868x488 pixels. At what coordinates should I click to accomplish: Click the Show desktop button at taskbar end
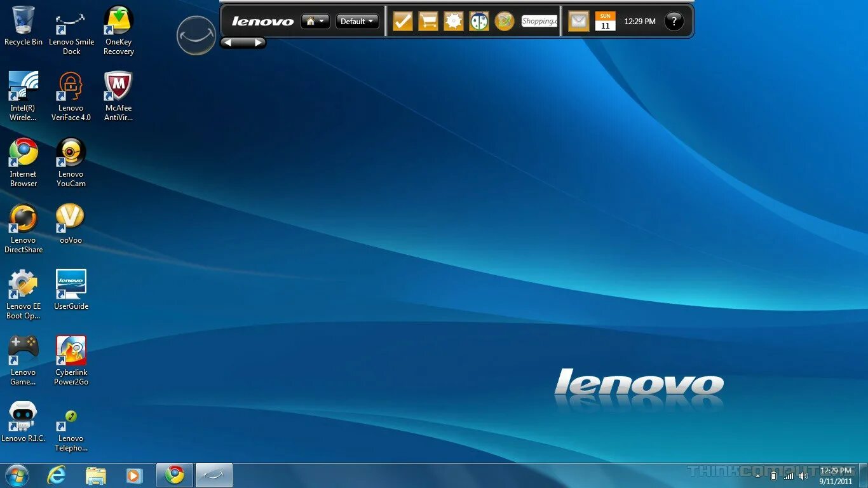864,475
